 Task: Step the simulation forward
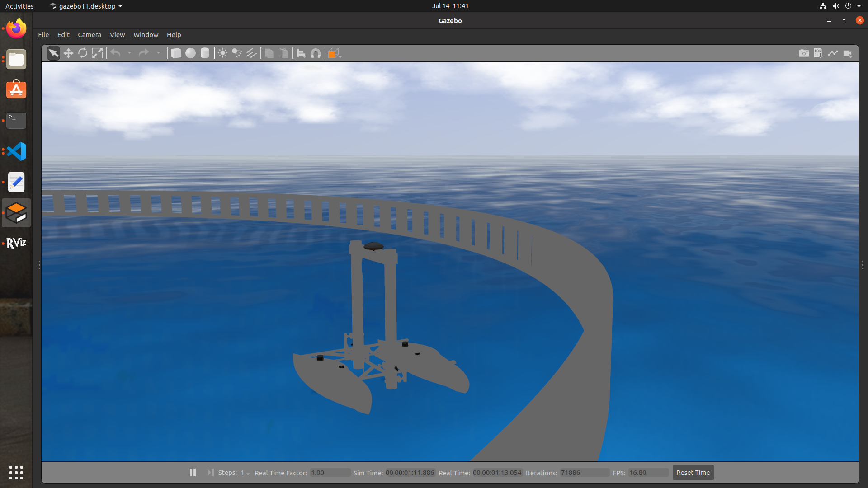(x=210, y=473)
